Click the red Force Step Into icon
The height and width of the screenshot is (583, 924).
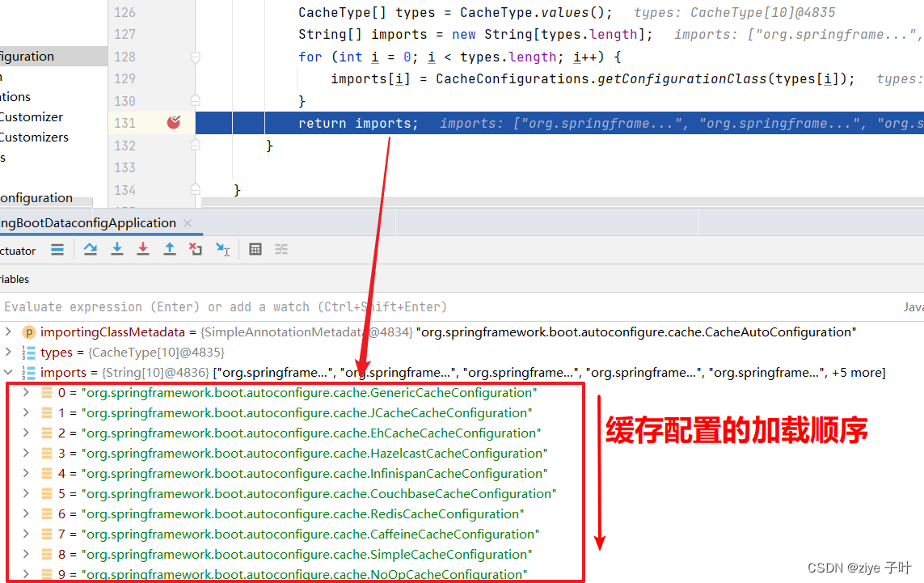click(x=142, y=249)
